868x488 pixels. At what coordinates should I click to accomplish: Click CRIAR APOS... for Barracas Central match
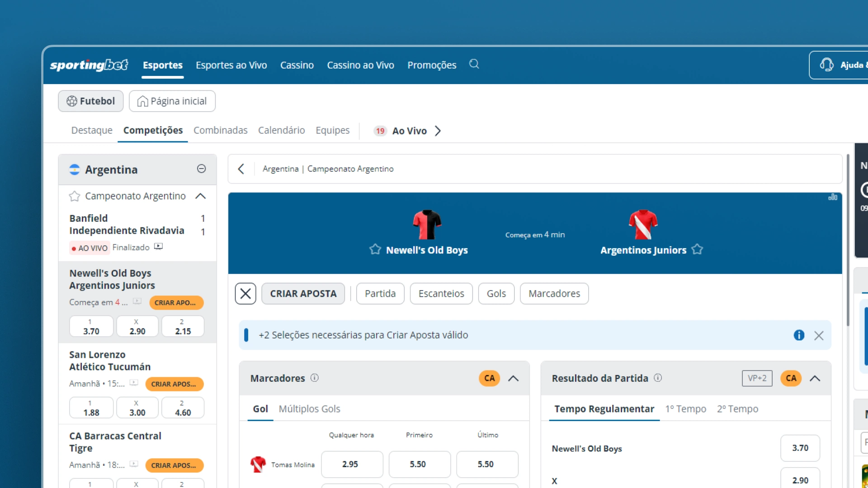pos(175,465)
